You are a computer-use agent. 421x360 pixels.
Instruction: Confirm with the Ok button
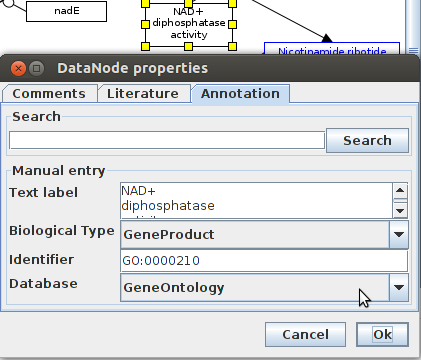pyautogui.click(x=382, y=334)
